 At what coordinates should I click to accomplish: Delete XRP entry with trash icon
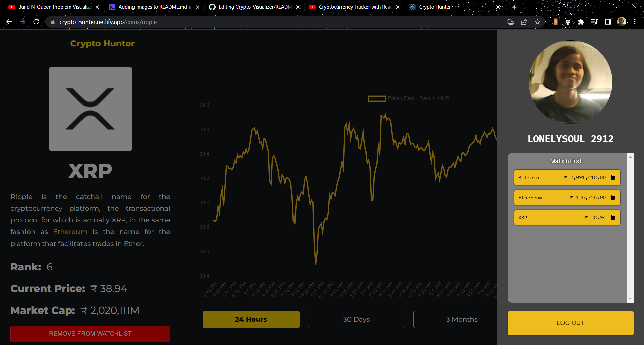click(613, 217)
